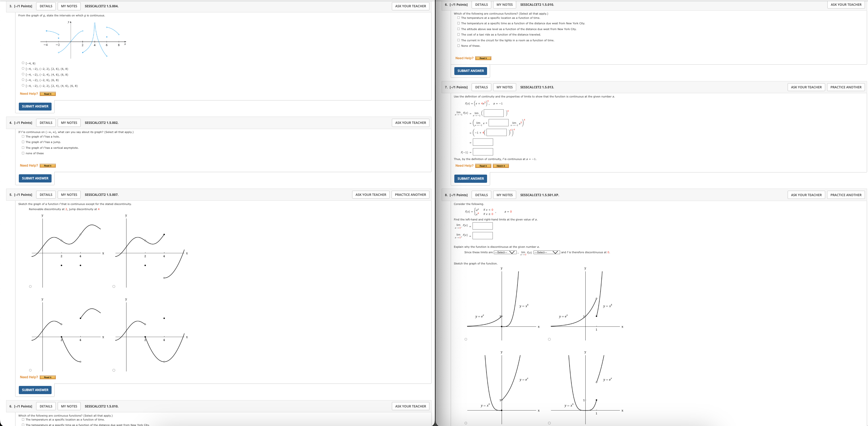The image size is (868, 426).
Task: Open Select dropdown before 'and f is therefore'
Action: (546, 252)
